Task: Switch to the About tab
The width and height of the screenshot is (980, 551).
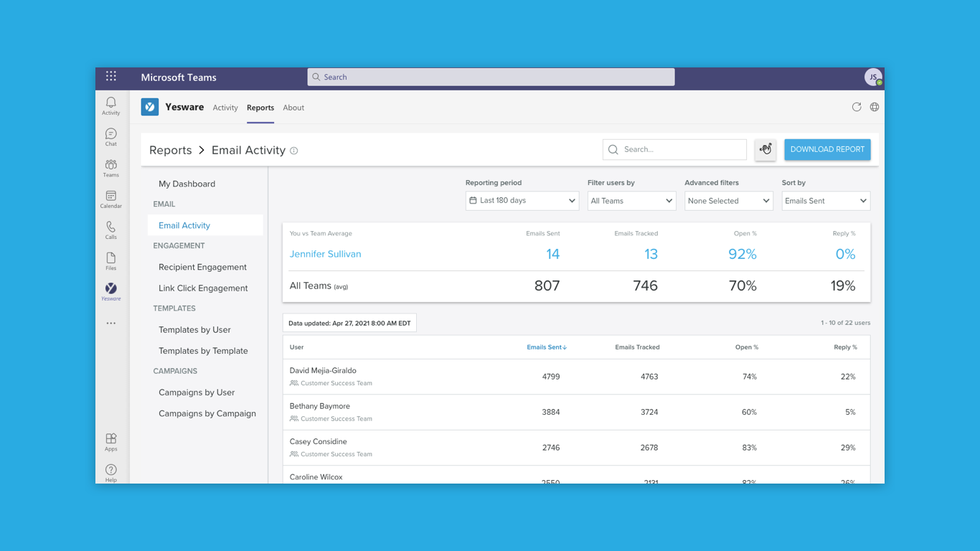Action: [293, 108]
